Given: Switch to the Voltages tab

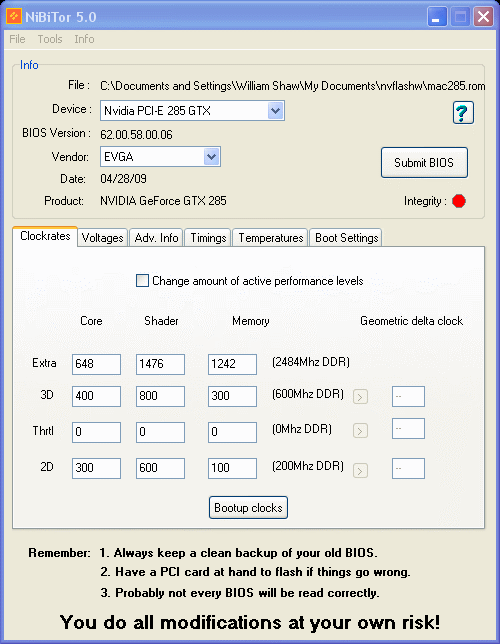Looking at the screenshot, I should (x=102, y=238).
